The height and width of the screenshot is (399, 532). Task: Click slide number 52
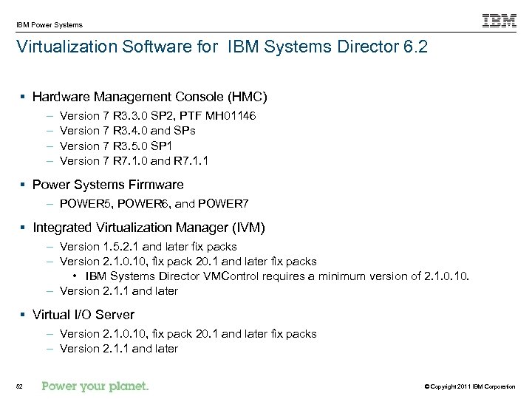coord(19,386)
